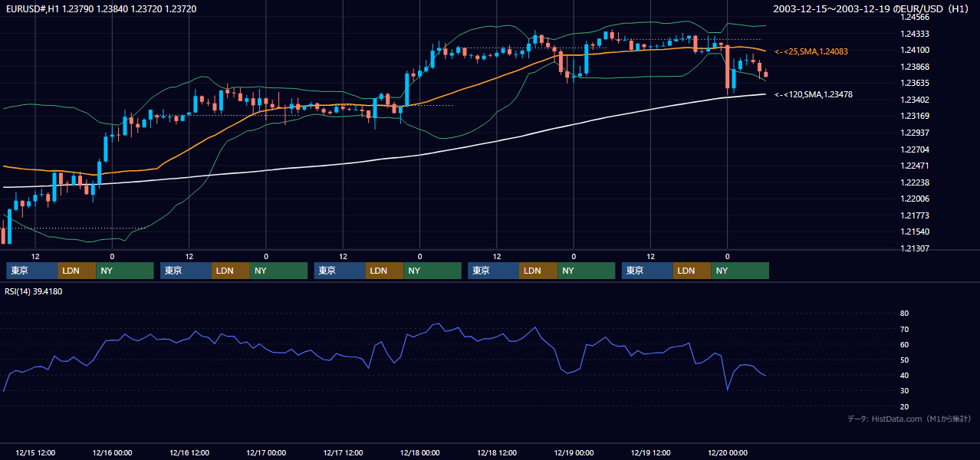This screenshot has height=460, width=980.
Task: Click the RSI(14) 39.4180 indicator label
Action: (34, 291)
